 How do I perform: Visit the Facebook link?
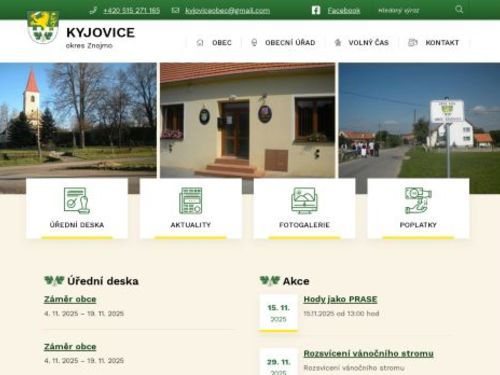344,11
